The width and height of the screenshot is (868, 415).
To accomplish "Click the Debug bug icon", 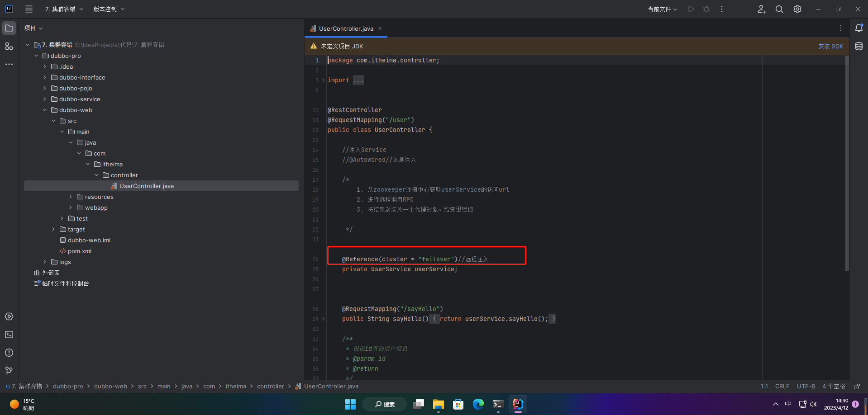I will (706, 9).
